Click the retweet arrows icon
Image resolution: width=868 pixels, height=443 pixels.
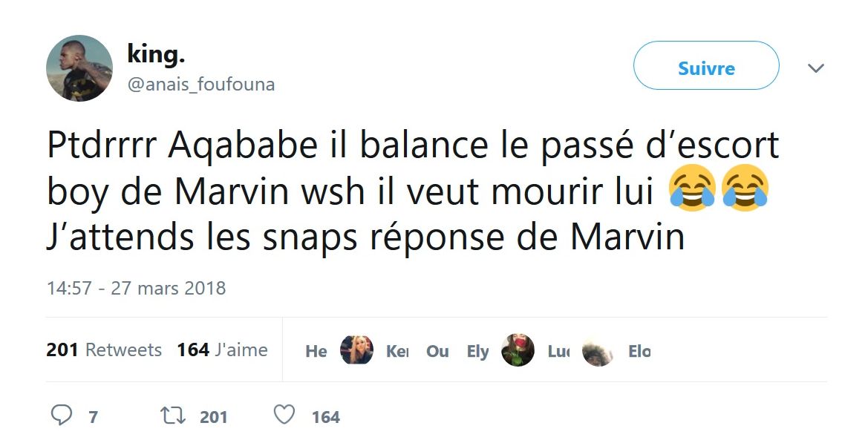click(x=172, y=416)
